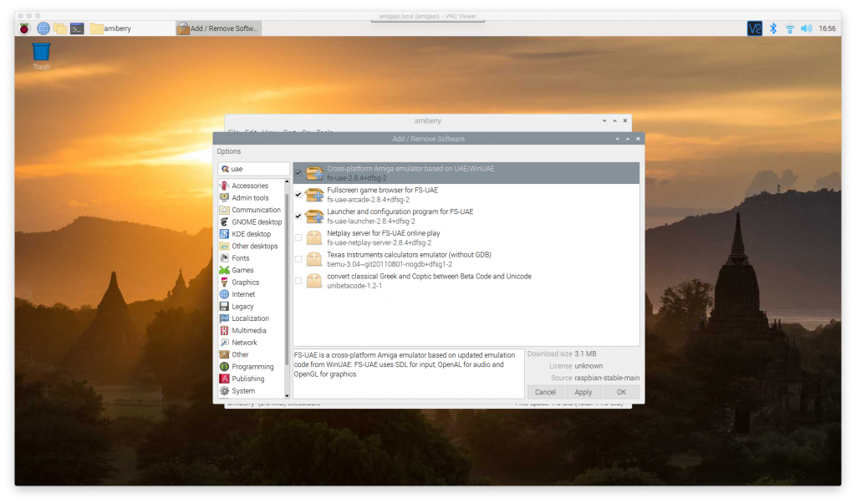Open the Bluetooth tray menu
Screen dimensions: 856x504
pos(773,28)
